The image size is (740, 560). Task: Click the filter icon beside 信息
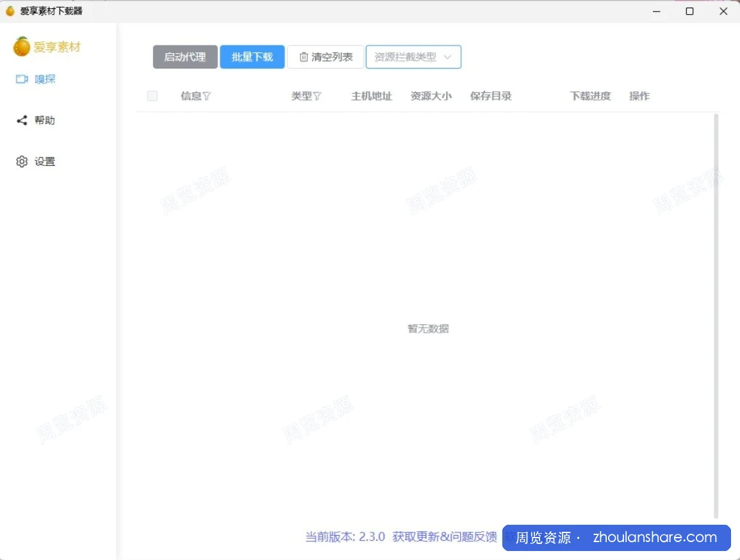click(206, 96)
